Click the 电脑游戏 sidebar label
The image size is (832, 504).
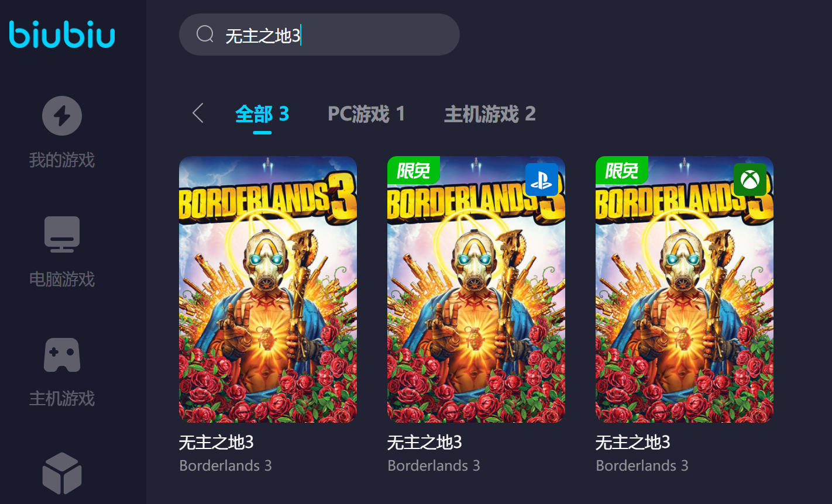(x=62, y=279)
